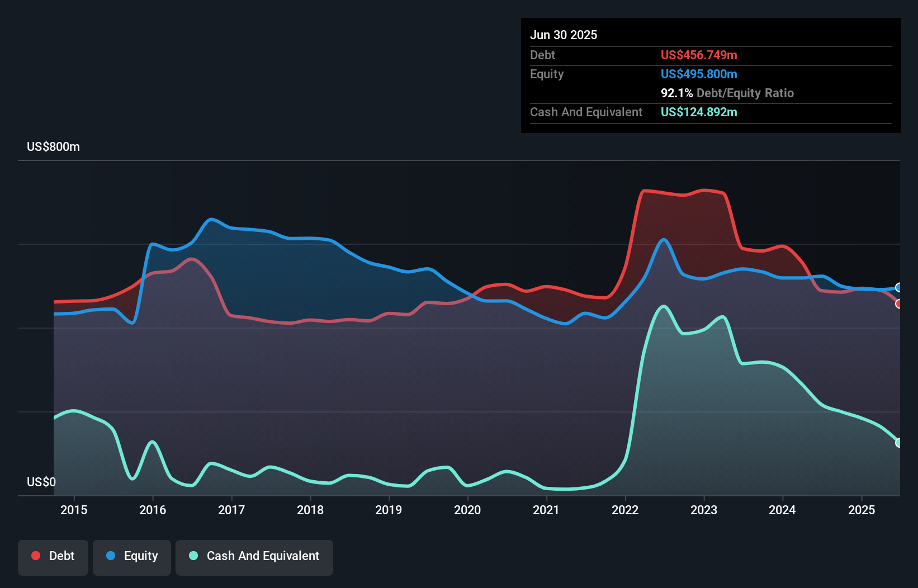Click the 2019 x-axis label

click(x=389, y=510)
